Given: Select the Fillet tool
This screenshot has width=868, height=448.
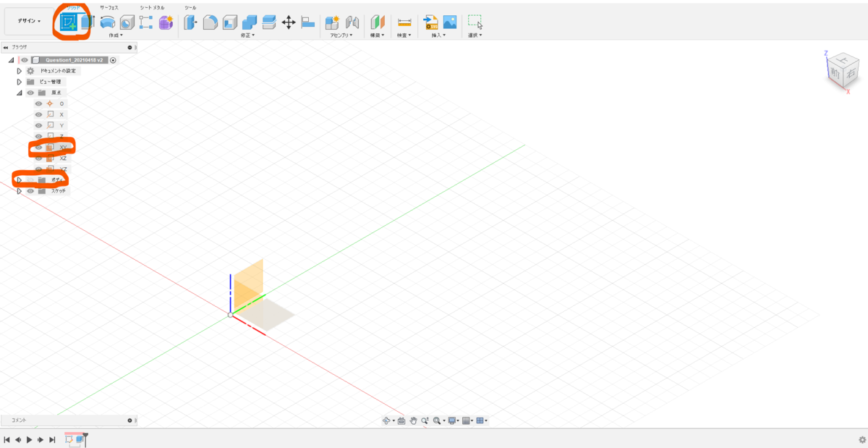Looking at the screenshot, I should click(210, 22).
